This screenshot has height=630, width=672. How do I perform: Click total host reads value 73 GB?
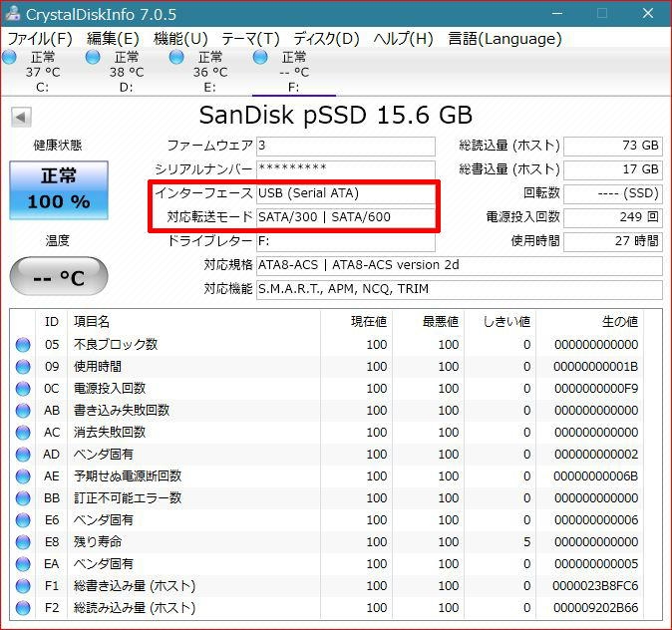(x=613, y=147)
